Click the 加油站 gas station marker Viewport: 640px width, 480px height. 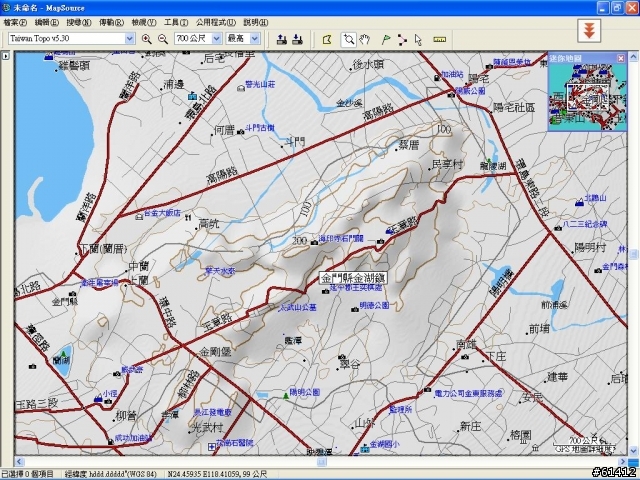[437, 78]
